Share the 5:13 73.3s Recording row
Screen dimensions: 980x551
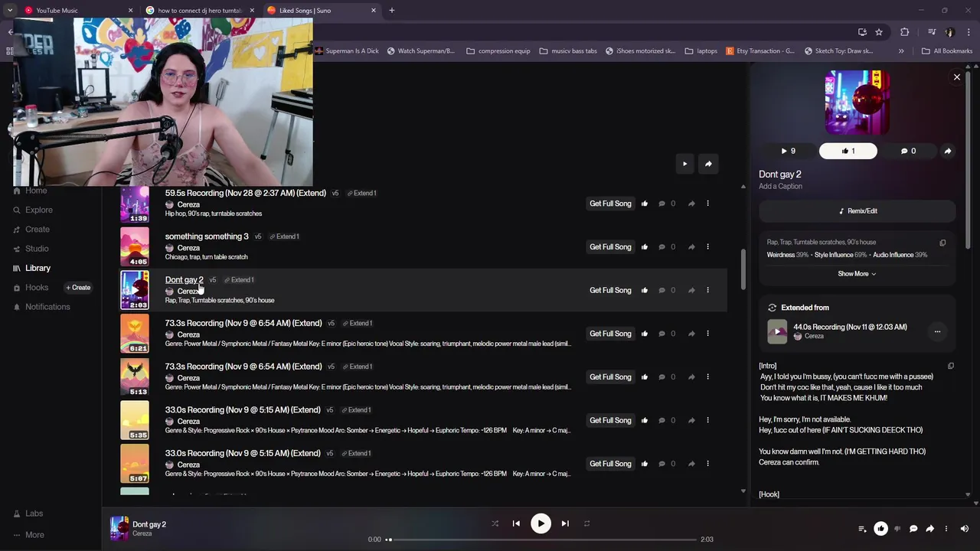pyautogui.click(x=691, y=377)
